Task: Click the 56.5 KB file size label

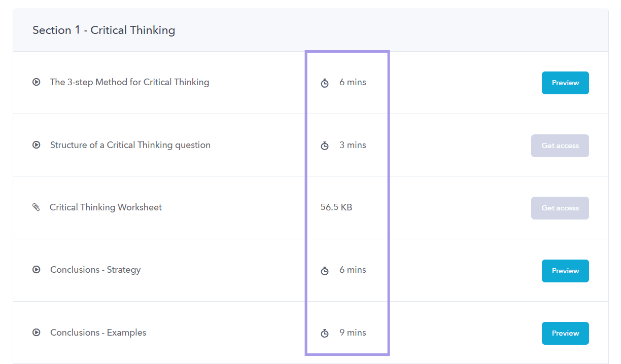Action: (x=336, y=207)
